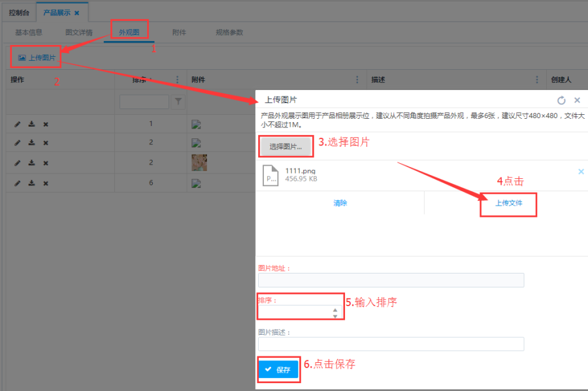This screenshot has width=588, height=391.
Task: Open the 附件 column options menu
Action: pyautogui.click(x=357, y=80)
